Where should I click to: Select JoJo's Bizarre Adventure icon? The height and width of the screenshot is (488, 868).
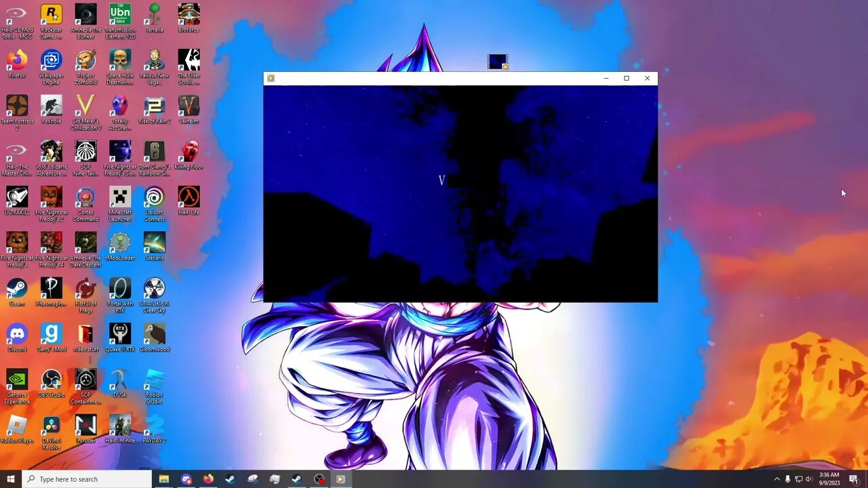(x=52, y=159)
